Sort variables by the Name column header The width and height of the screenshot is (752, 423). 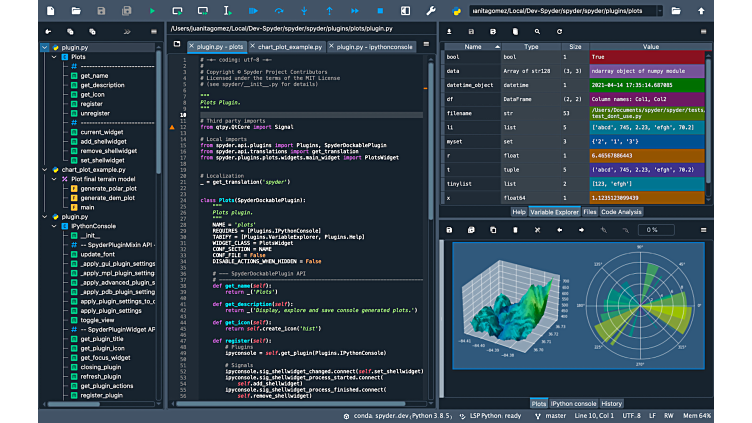[x=475, y=47]
